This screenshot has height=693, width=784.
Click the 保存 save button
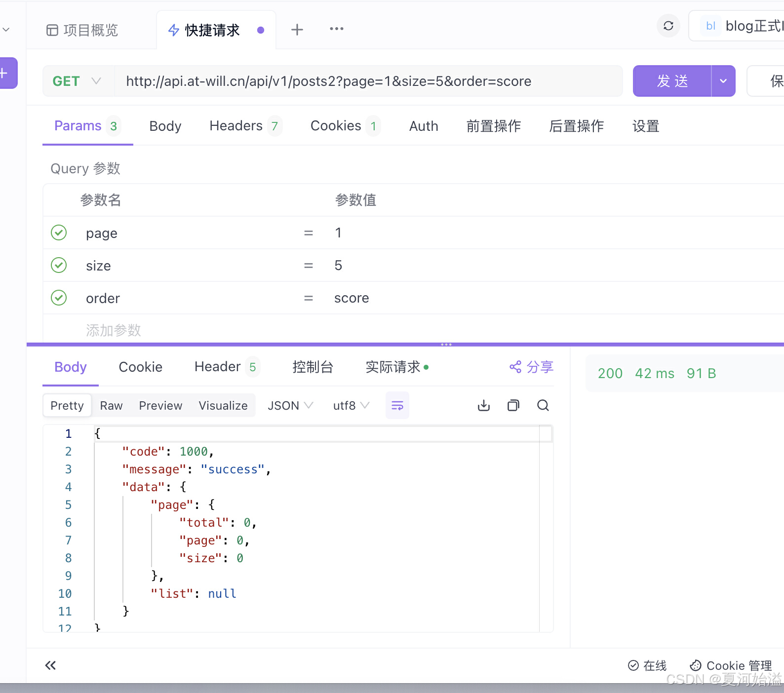pos(766,81)
